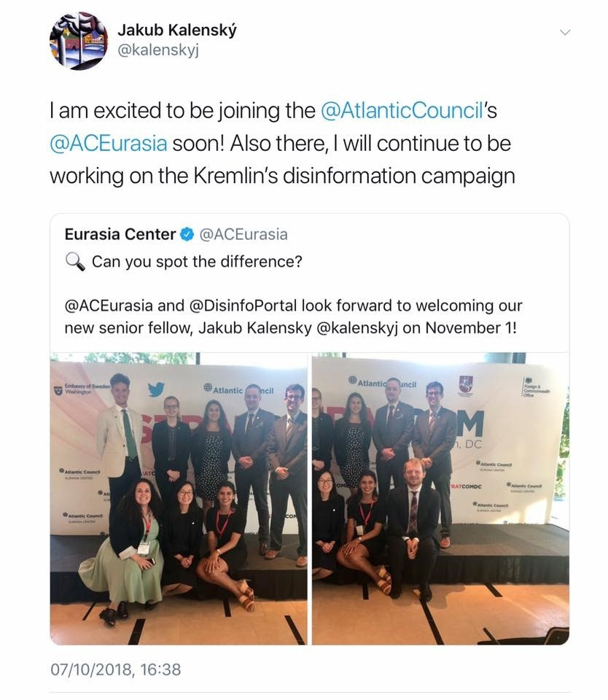Screen dimensions: 608x700
Task: Open Jakub Kalenský's profile avatar
Action: coord(79,41)
